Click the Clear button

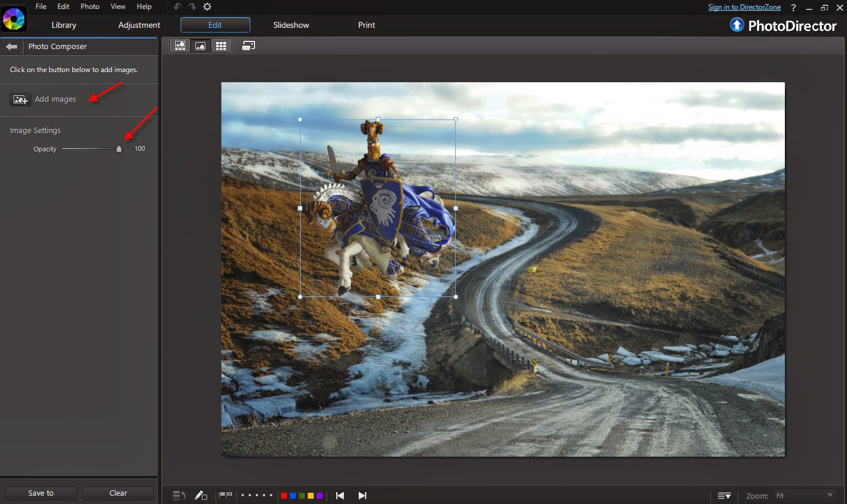(118, 493)
